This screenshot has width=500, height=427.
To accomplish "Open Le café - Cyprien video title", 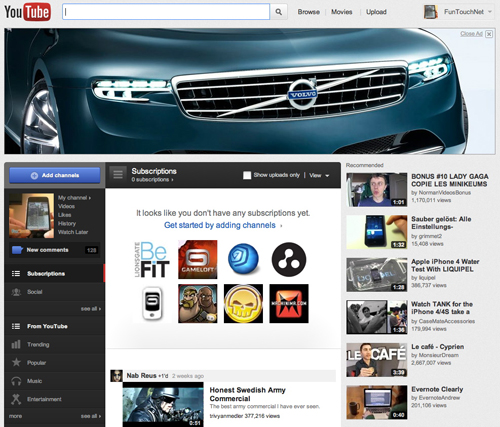I will [437, 347].
